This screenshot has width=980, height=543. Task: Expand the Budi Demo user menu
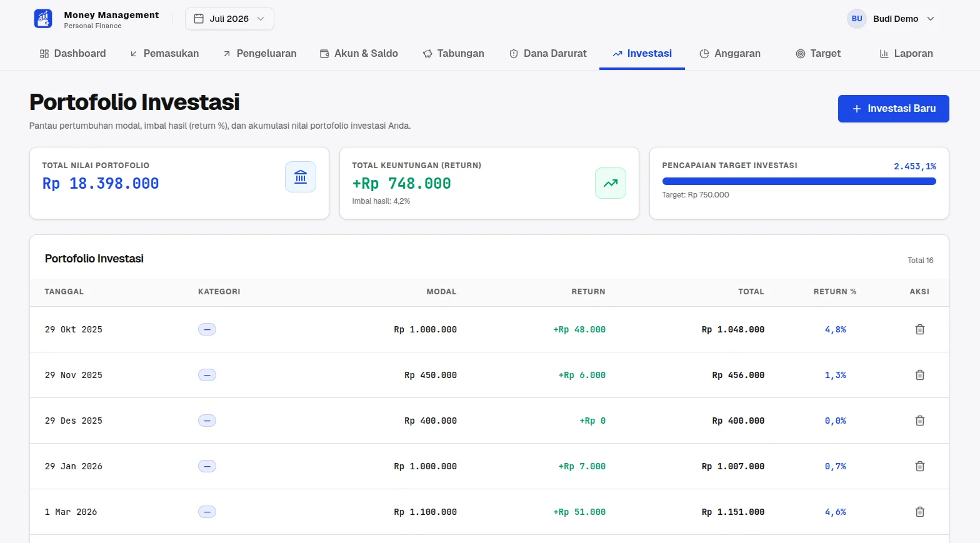click(x=891, y=19)
